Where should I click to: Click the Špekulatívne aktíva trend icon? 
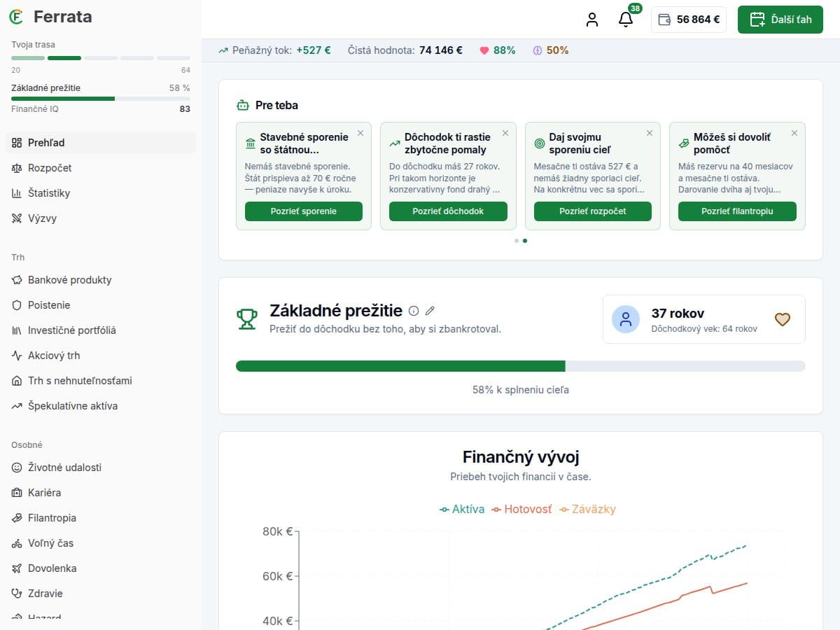pos(17,406)
